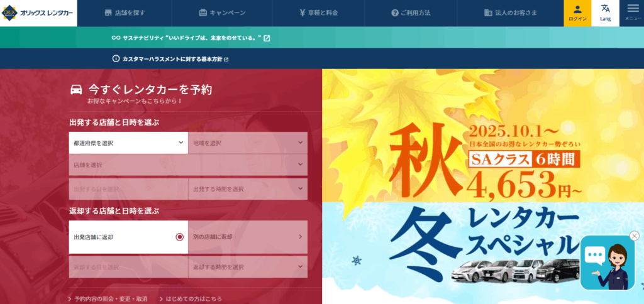
Task: Follow the はじめての方はこちら link
Action: (x=191, y=299)
